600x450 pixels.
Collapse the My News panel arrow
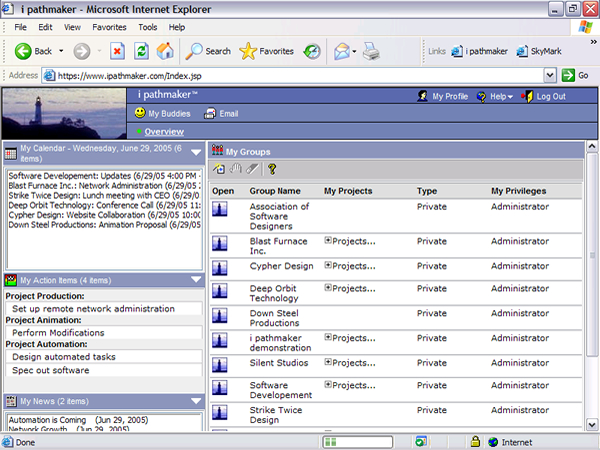[x=196, y=401]
